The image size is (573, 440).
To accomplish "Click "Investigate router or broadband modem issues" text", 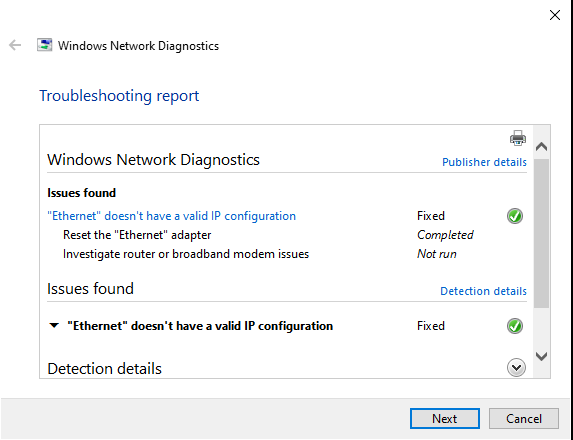I will pos(186,254).
